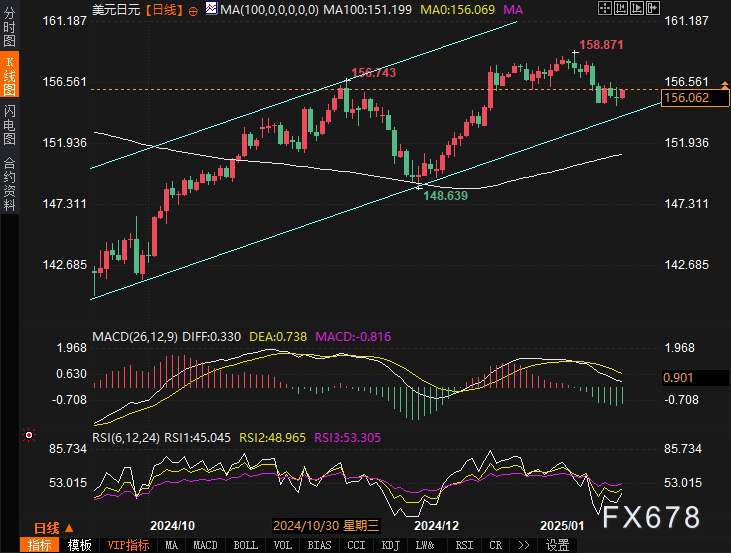Click the MACD value label 0.901
The width and height of the screenshot is (731, 553).
(x=695, y=378)
